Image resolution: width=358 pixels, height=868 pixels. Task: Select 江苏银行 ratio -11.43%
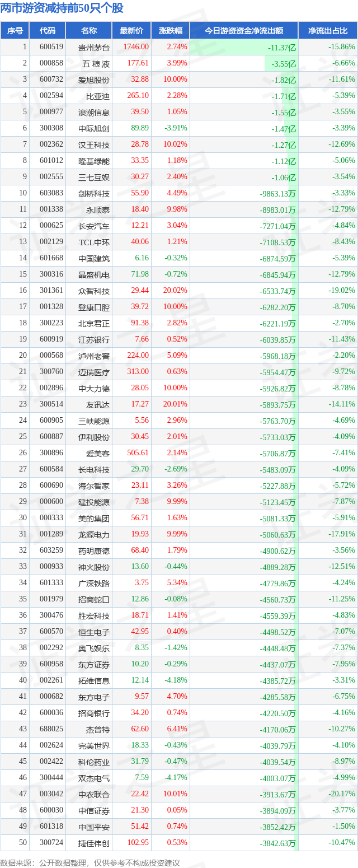pos(342,340)
